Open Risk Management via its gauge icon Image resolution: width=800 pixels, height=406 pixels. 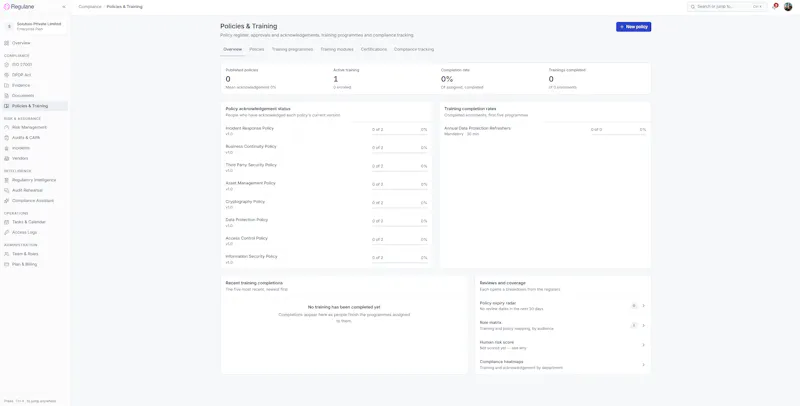tap(7, 128)
